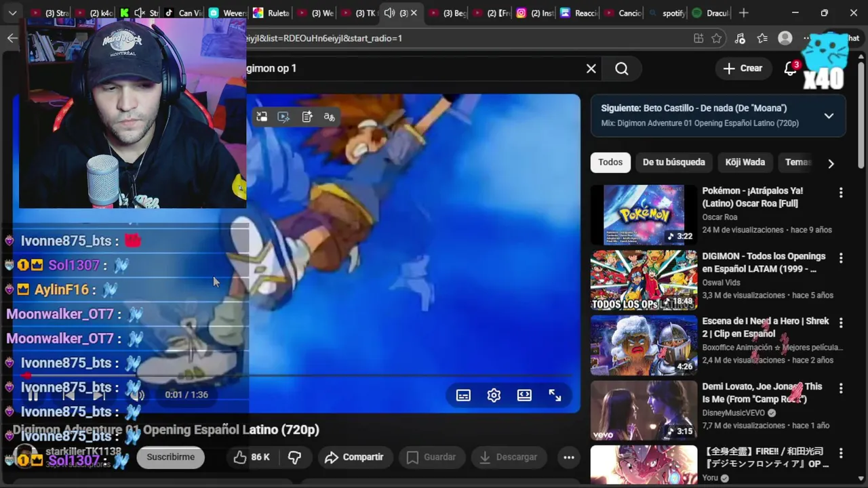Click the Oscar Roa channel name
868x488 pixels.
719,218
